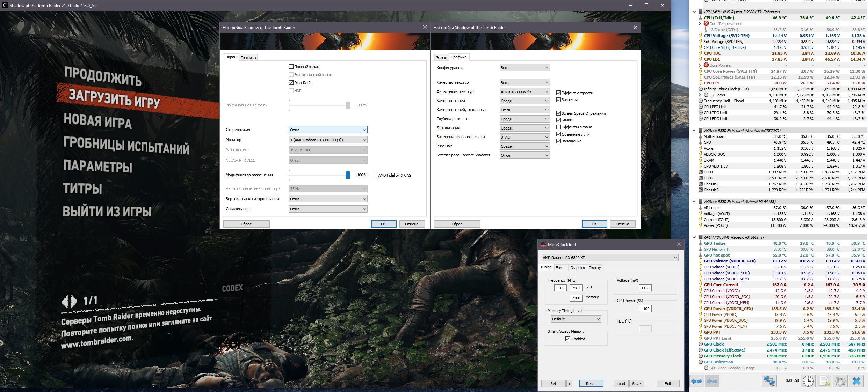The height and width of the screenshot is (392, 868).
Task: Switch to Графика tab in left dialog
Action: pyautogui.click(x=248, y=58)
